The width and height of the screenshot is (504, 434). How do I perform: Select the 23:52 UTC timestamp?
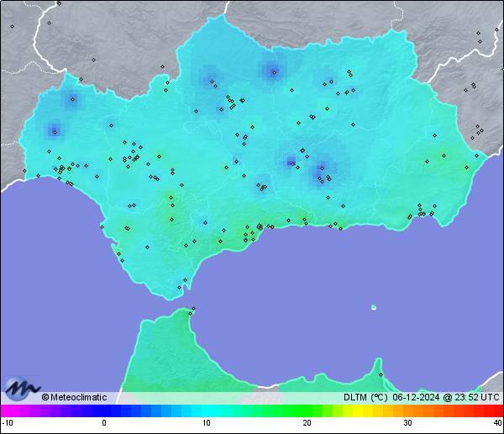[476, 397]
